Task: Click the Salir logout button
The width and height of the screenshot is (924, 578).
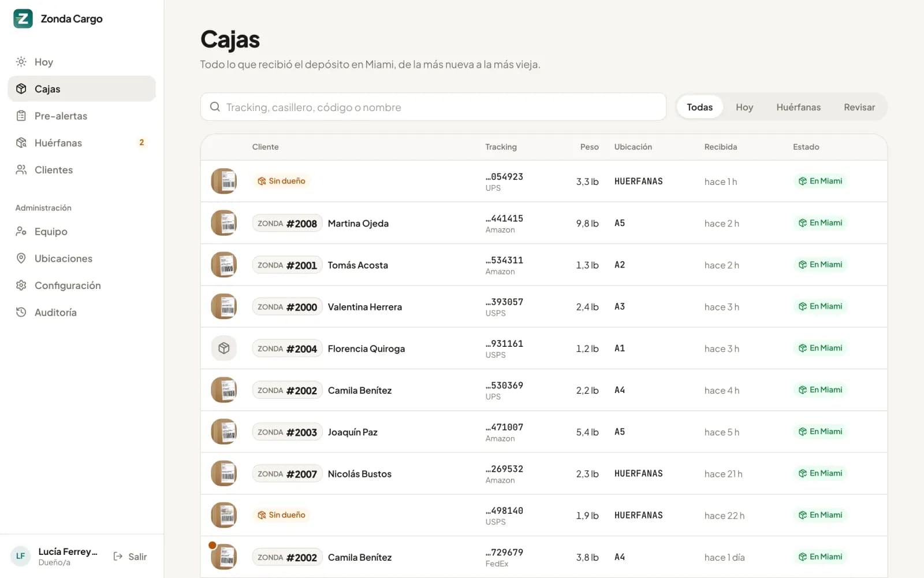Action: [x=130, y=557]
